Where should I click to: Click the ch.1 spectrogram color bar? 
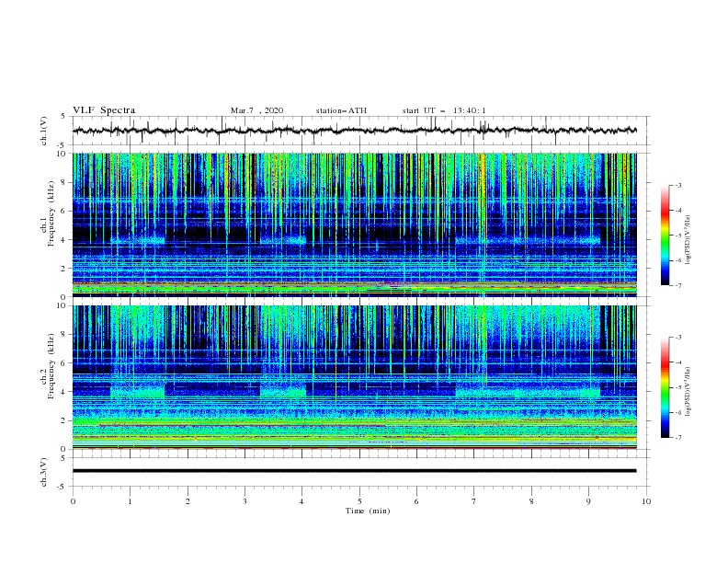[665, 235]
